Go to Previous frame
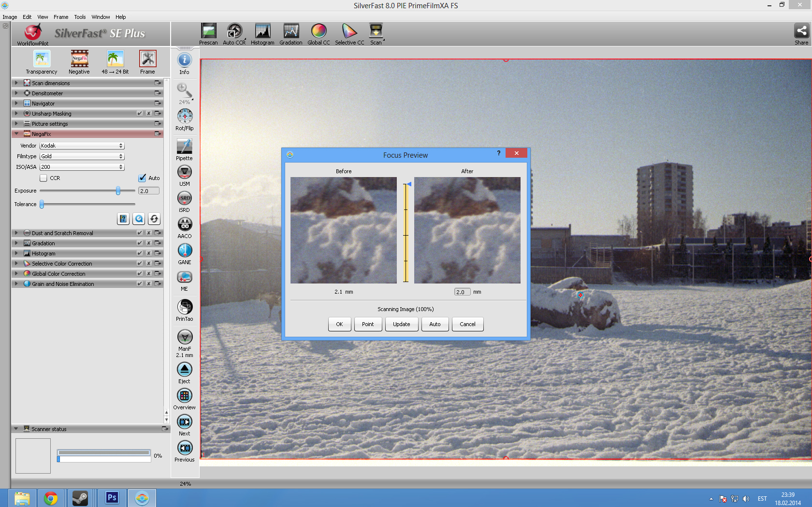The height and width of the screenshot is (507, 812). (x=185, y=448)
